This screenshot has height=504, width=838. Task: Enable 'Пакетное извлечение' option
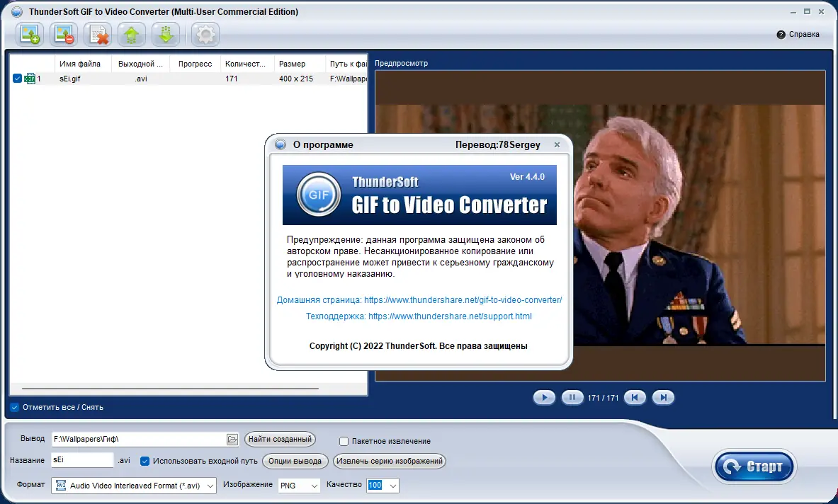[344, 441]
